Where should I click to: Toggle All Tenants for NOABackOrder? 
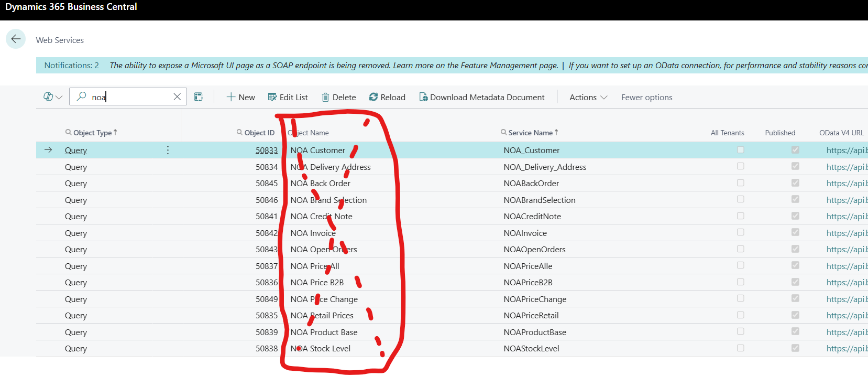tap(740, 182)
